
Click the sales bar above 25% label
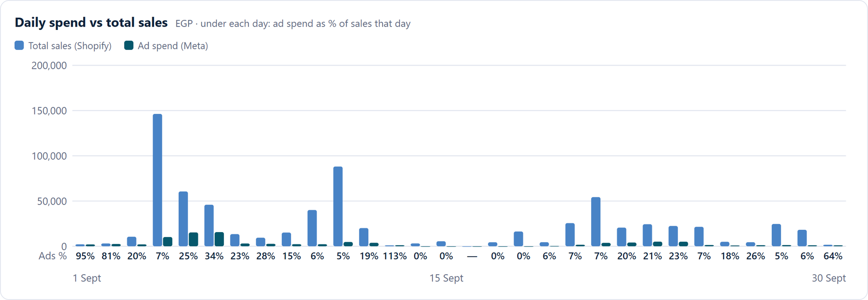pyautogui.click(x=183, y=219)
